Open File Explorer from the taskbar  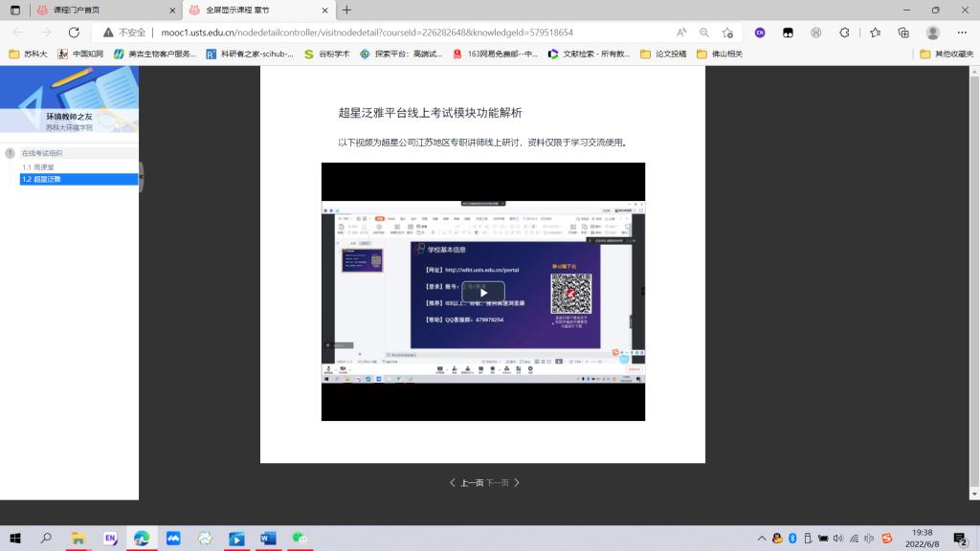[x=78, y=538]
